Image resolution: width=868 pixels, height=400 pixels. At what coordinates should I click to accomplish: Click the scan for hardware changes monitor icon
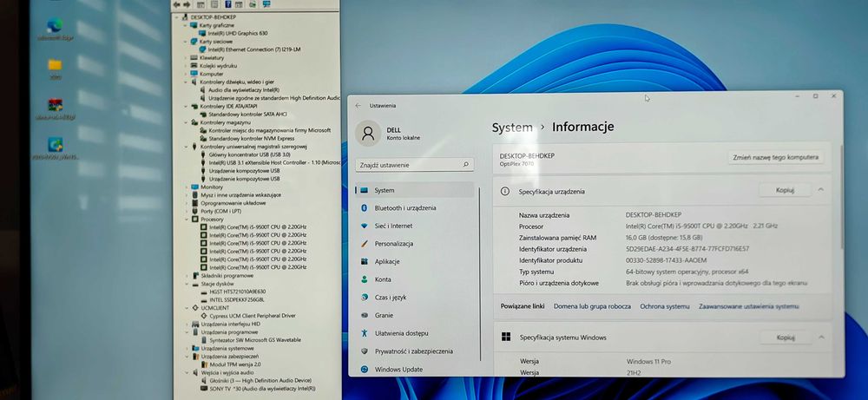(266, 3)
